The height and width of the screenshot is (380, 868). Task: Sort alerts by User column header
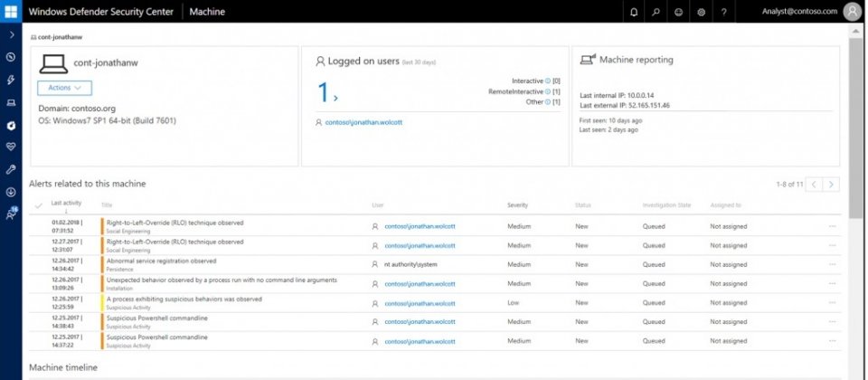point(378,205)
